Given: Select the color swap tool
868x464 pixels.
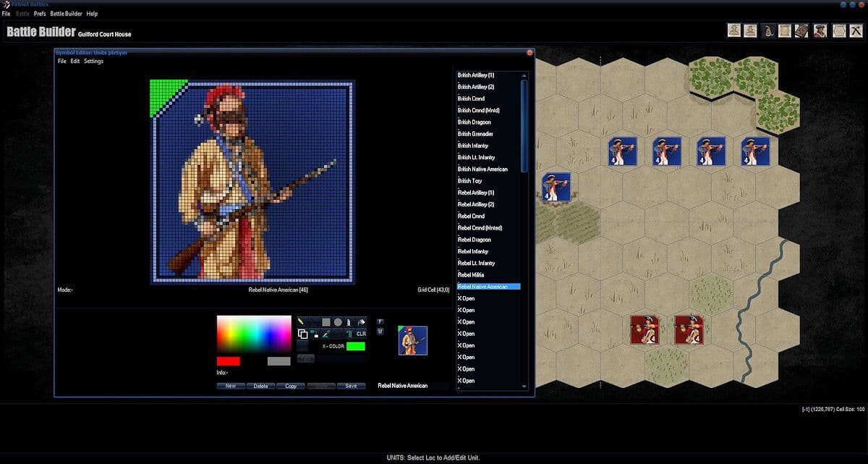Looking at the screenshot, I should [315, 334].
